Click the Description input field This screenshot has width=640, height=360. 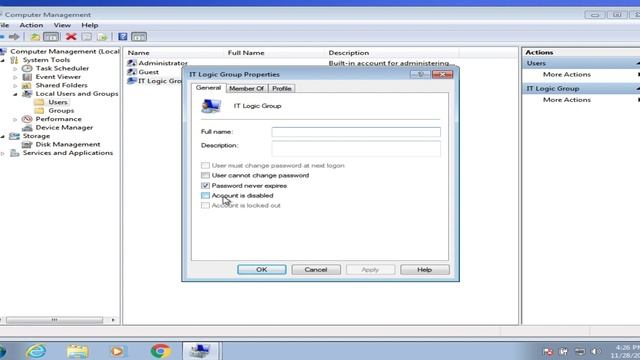[x=356, y=149]
